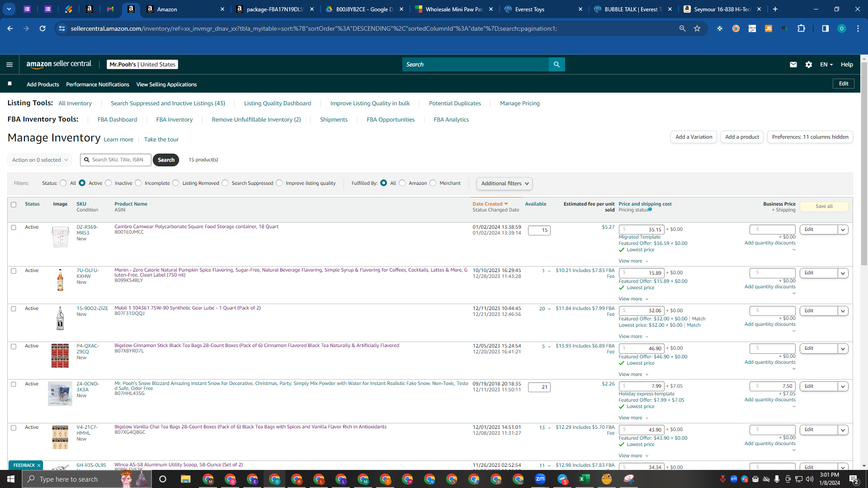Screen dimensions: 868x488
Task: Click the Search inventory button
Action: coord(166,160)
